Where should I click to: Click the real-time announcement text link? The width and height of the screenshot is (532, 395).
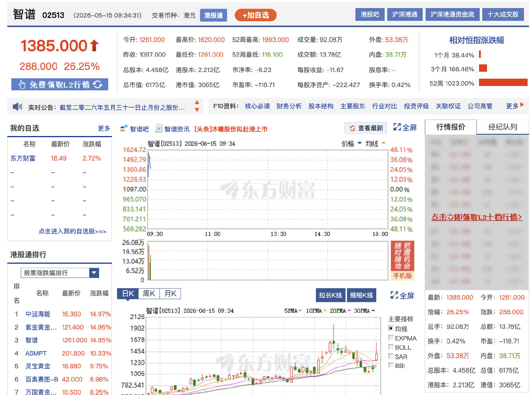122,108
